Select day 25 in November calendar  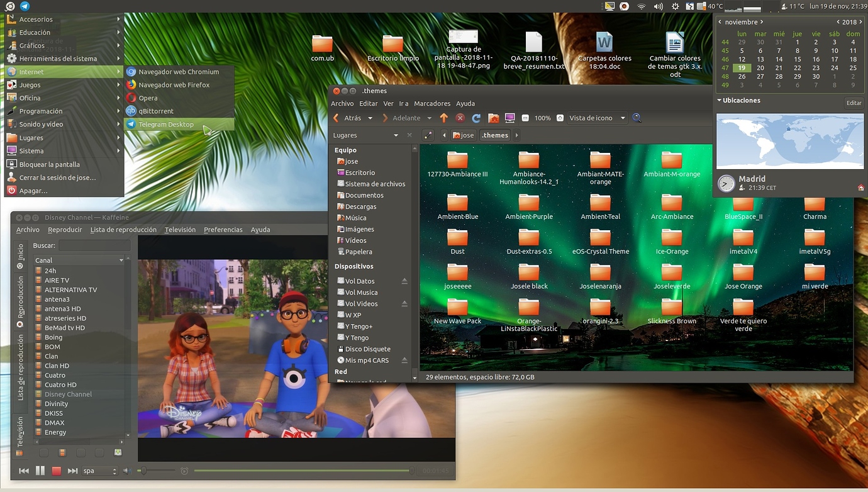pyautogui.click(x=853, y=68)
